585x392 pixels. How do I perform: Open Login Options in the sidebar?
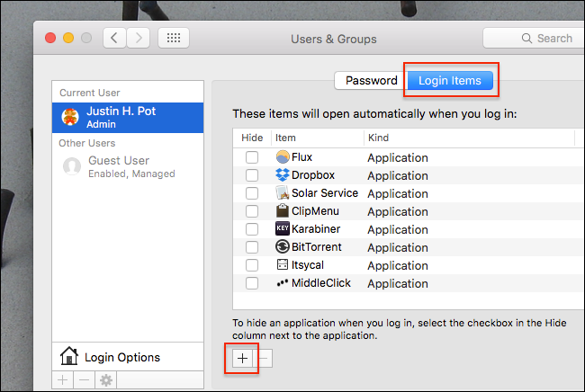tap(128, 357)
